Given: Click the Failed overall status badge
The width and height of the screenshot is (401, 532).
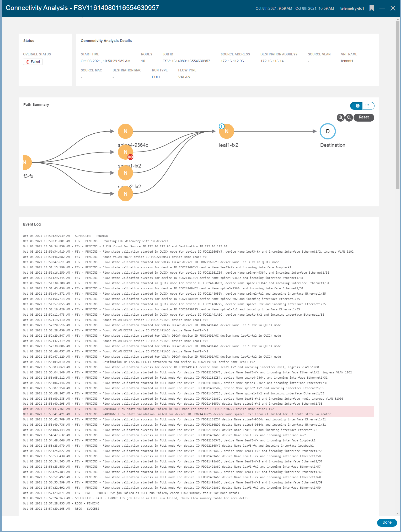Looking at the screenshot, I should [x=33, y=62].
